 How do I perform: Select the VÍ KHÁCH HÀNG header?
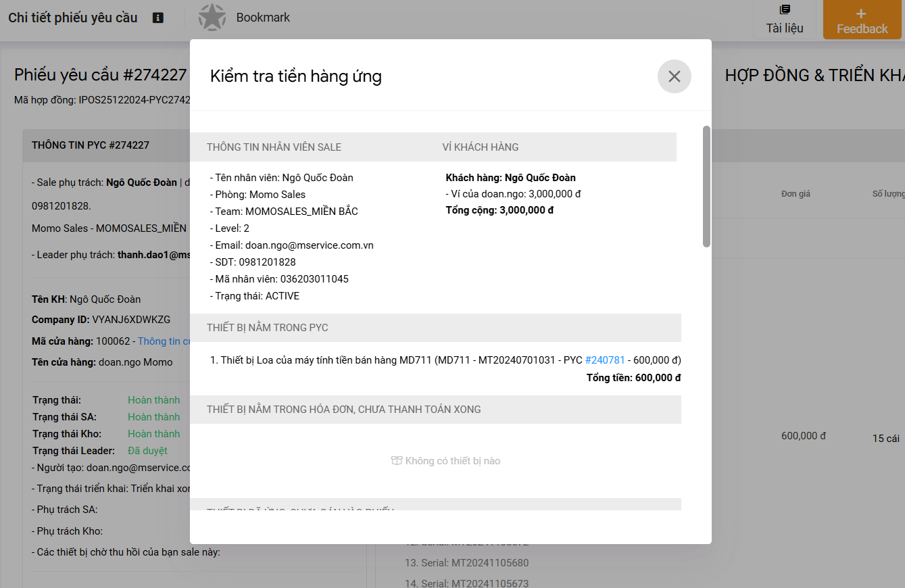click(481, 147)
